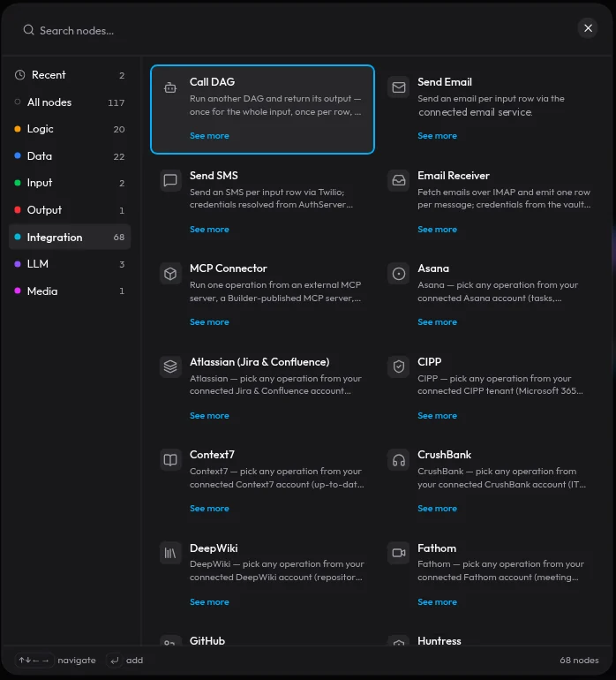Select the Atlassian (Jira & Confluence) title
616x680 pixels.
coord(259,362)
